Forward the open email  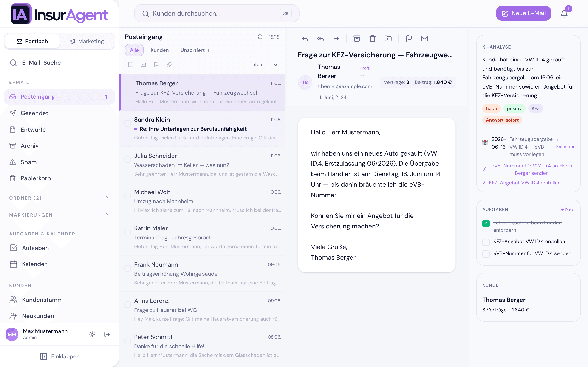click(336, 39)
